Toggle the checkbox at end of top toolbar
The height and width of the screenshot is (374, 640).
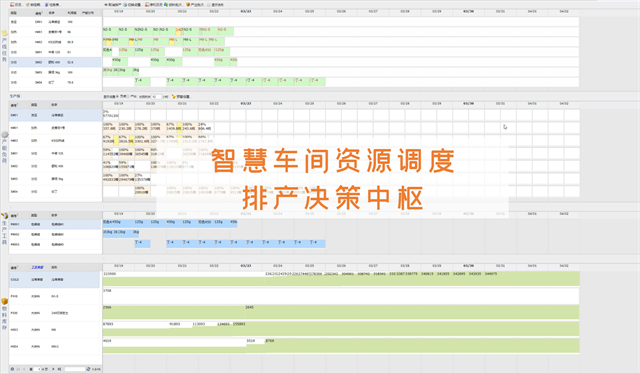(209, 5)
